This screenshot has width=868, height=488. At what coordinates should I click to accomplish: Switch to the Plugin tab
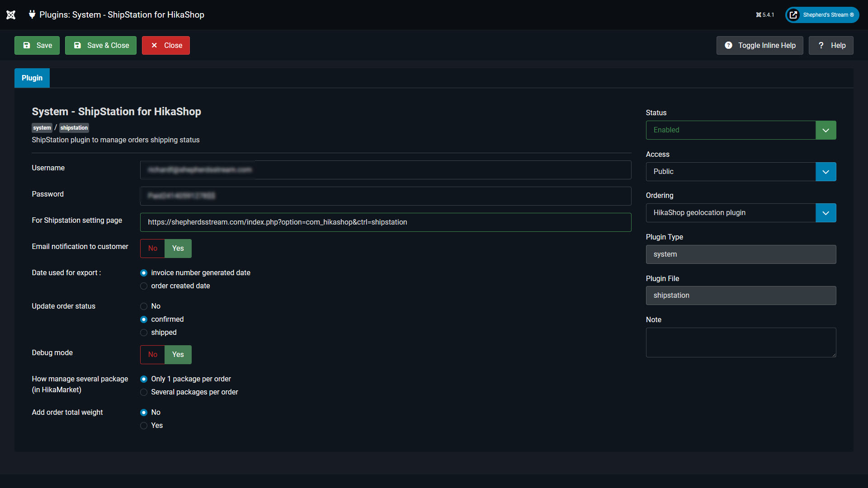click(x=32, y=78)
